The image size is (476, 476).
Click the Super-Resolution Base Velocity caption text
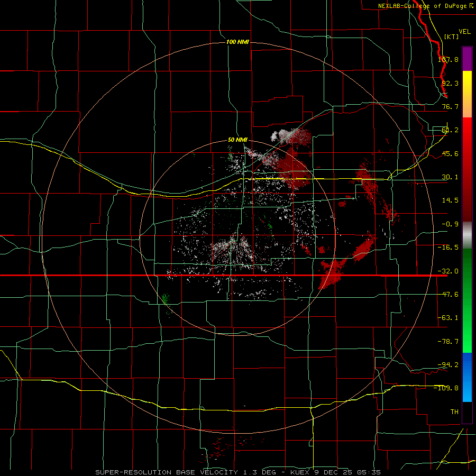pyautogui.click(x=237, y=472)
